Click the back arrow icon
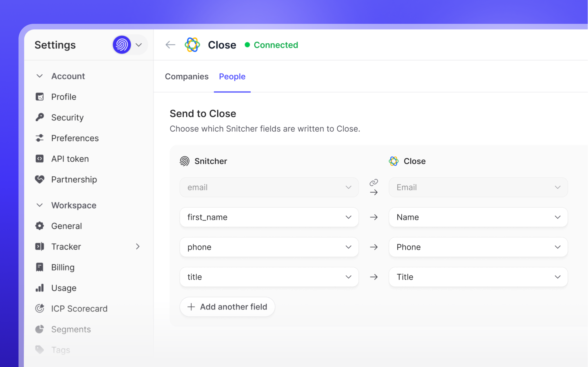 (170, 45)
